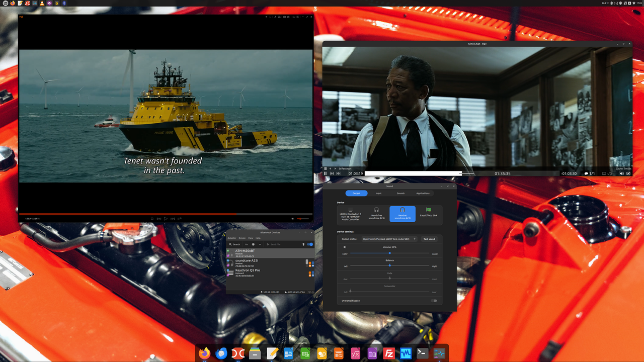Viewport: 644px width, 362px height.
Task: Click mpv audio track selector icon
Action: point(608,173)
